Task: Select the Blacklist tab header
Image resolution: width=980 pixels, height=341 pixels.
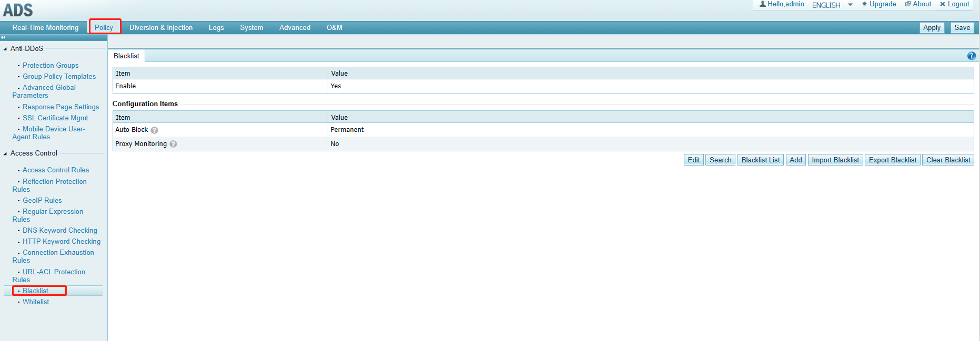Action: pos(126,56)
